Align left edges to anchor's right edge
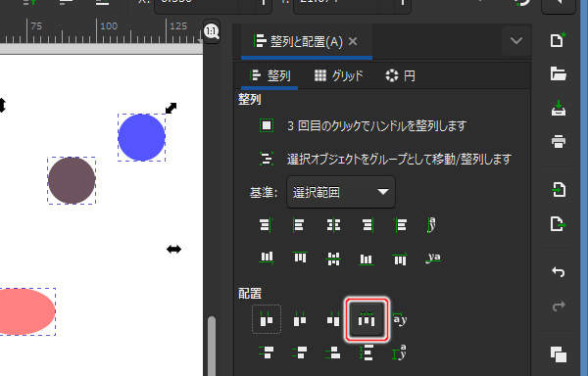 point(401,225)
